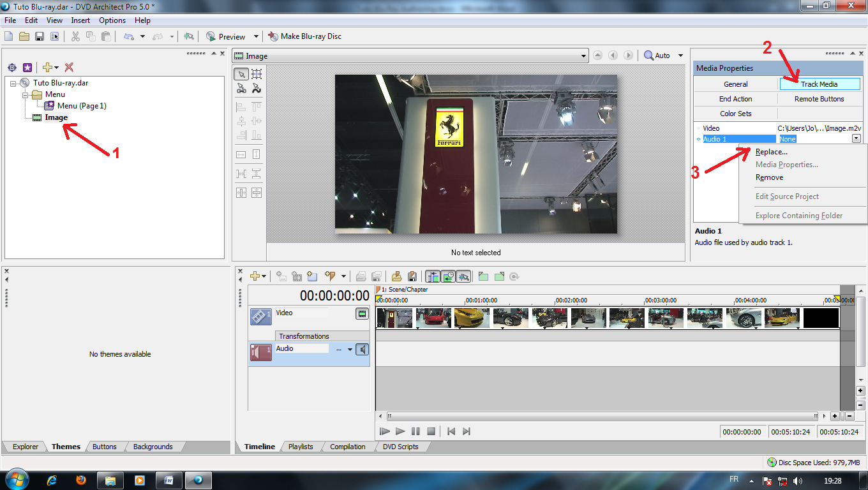The width and height of the screenshot is (868, 490).
Task: Open the yellow plus insert dropdown in project overview
Action: tap(50, 67)
